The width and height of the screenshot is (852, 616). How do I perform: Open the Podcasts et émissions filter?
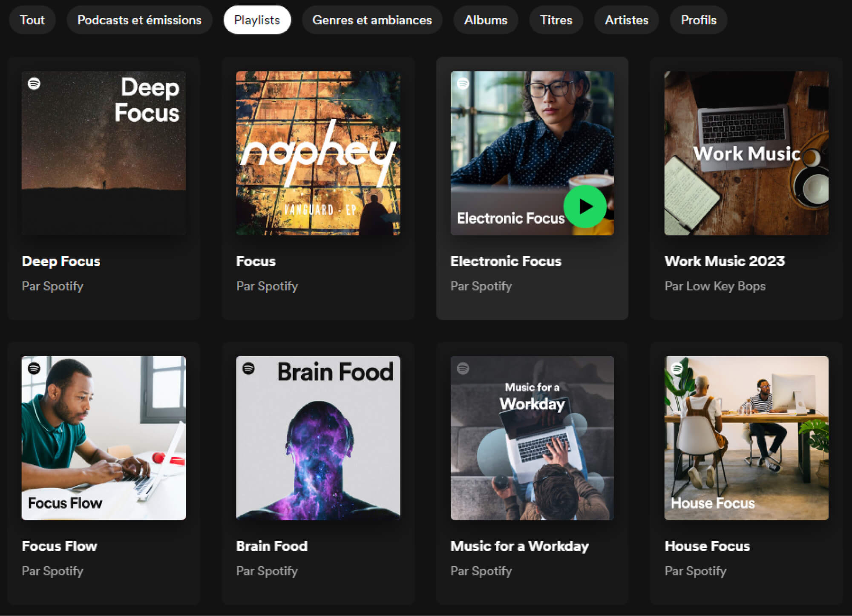pyautogui.click(x=139, y=20)
